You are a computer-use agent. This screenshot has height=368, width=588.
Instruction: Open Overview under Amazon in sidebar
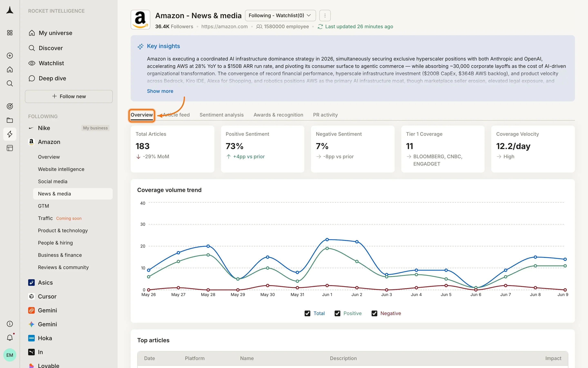tap(49, 157)
